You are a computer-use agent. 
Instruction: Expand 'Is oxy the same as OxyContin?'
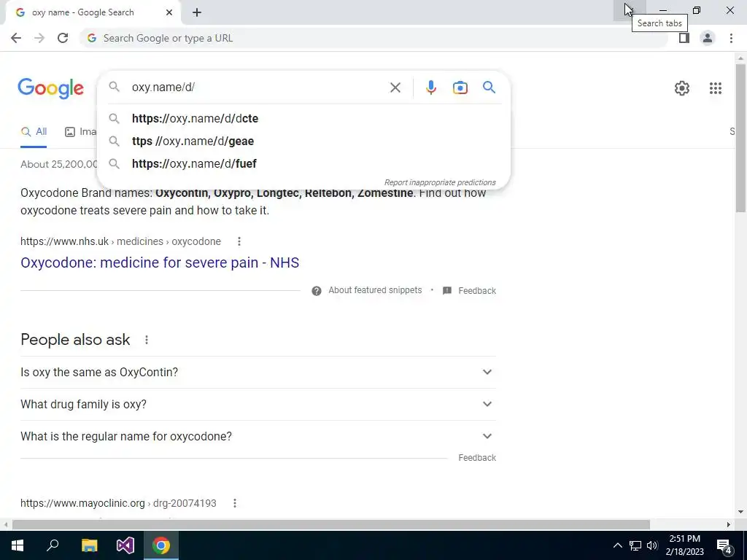point(258,372)
